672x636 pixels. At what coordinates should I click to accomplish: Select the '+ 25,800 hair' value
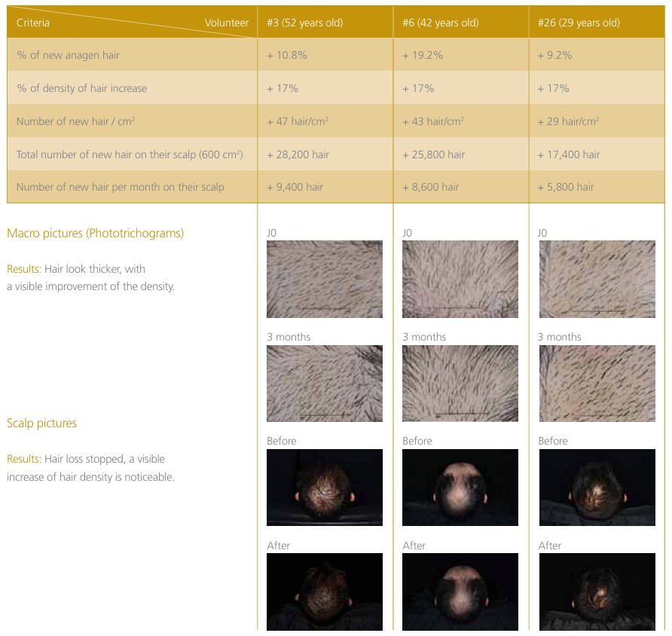(x=433, y=154)
